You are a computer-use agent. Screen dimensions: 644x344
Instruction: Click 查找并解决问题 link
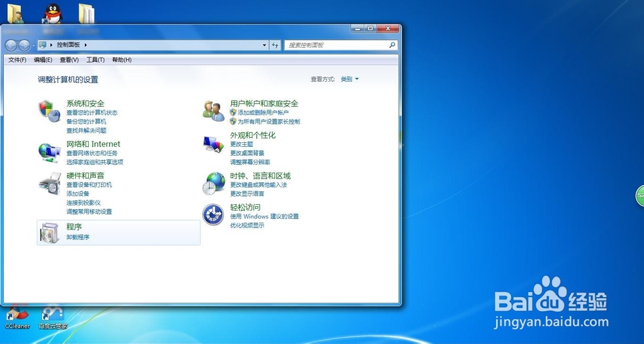86,131
